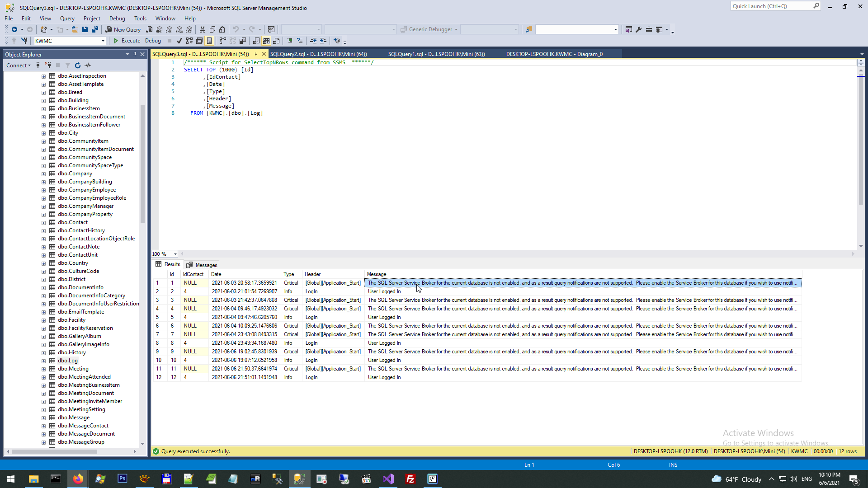Viewport: 868px width, 488px height.
Task: Click the Parse query checkmark icon
Action: (179, 41)
